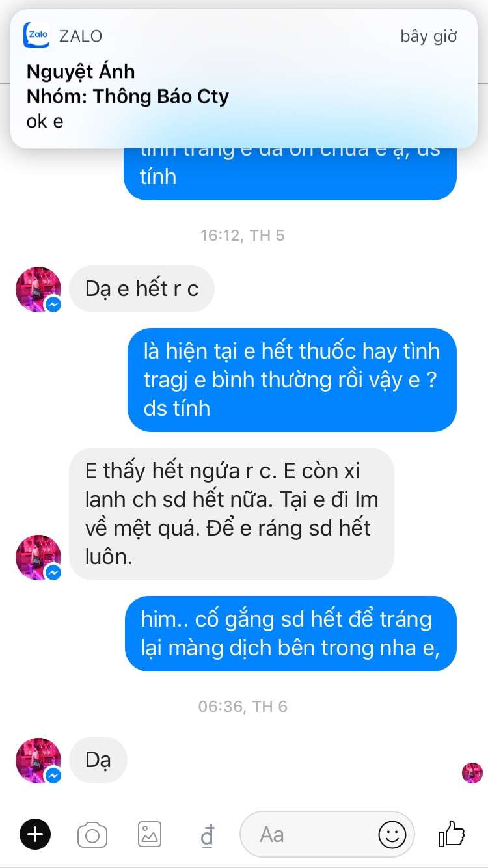Tap the 06:36, TH 6 timestamp
The image size is (488, 868).
243,706
